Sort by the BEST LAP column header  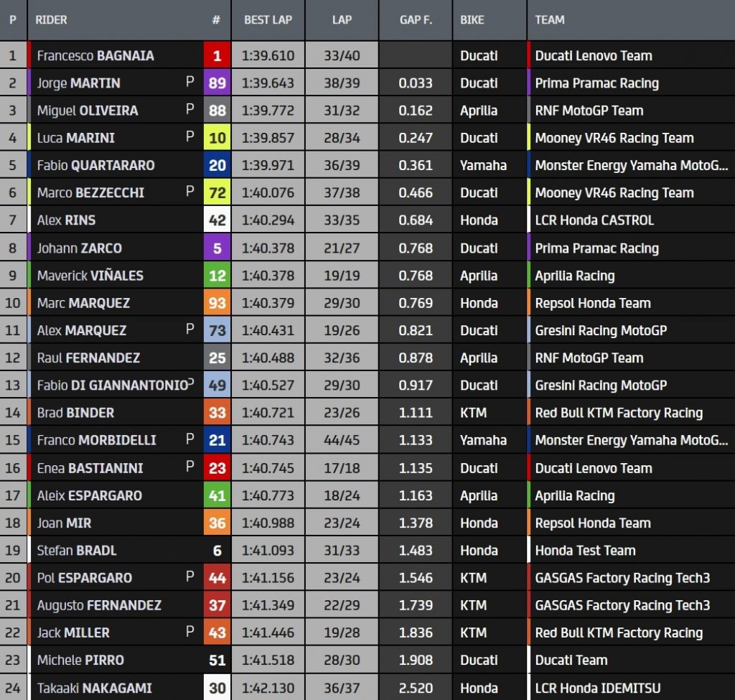268,20
